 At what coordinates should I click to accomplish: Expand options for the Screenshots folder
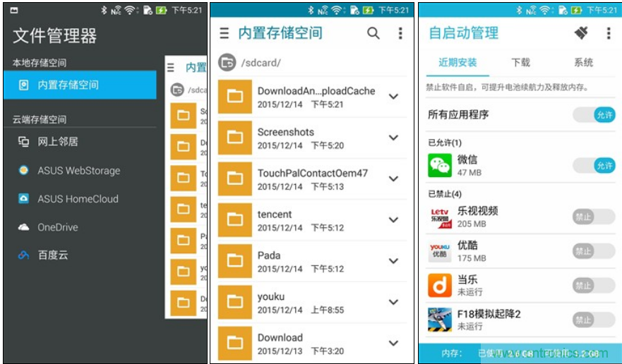pyautogui.click(x=394, y=138)
